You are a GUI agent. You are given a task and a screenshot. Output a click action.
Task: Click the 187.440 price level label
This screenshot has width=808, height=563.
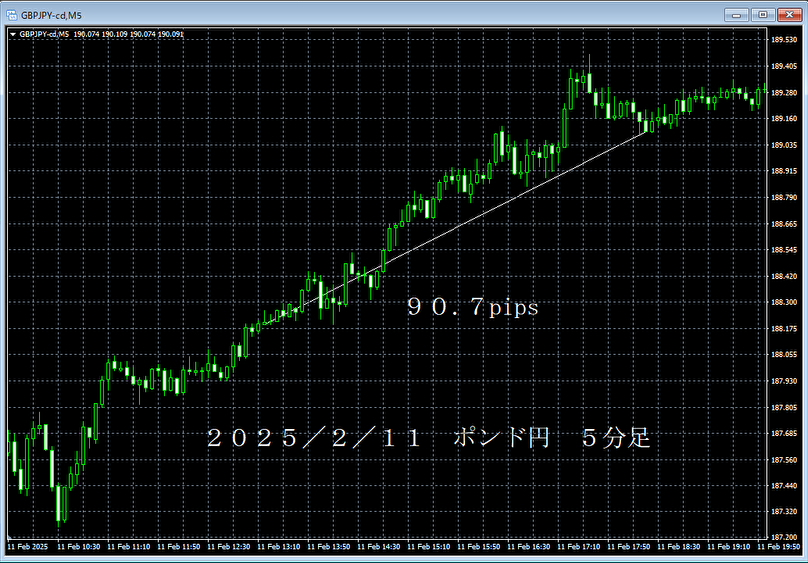[784, 486]
